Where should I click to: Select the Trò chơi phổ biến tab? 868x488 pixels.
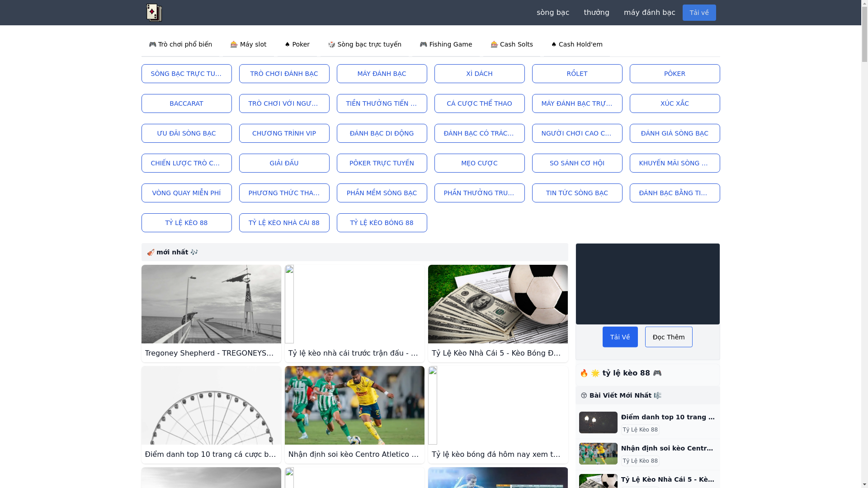pos(180,44)
